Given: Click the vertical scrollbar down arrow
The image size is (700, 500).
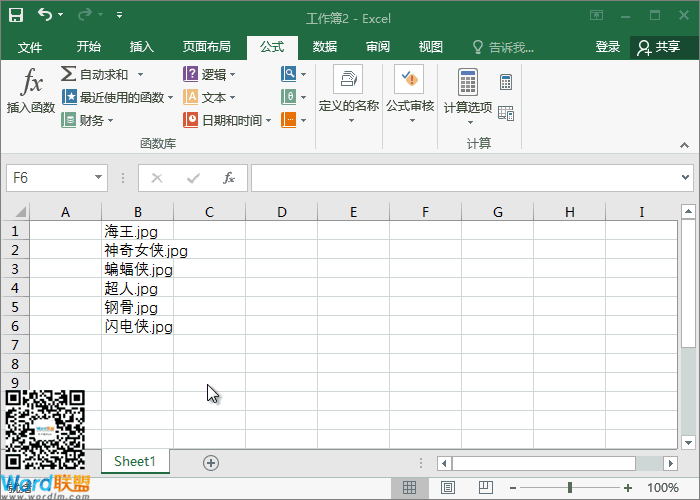Looking at the screenshot, I should pos(688,442).
